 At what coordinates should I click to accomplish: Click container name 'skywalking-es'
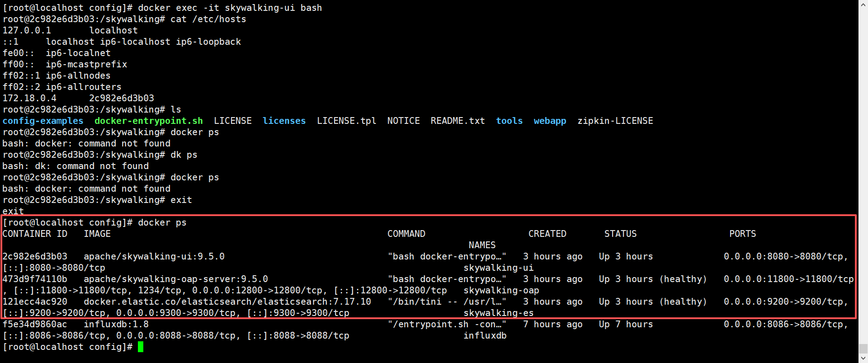(499, 313)
